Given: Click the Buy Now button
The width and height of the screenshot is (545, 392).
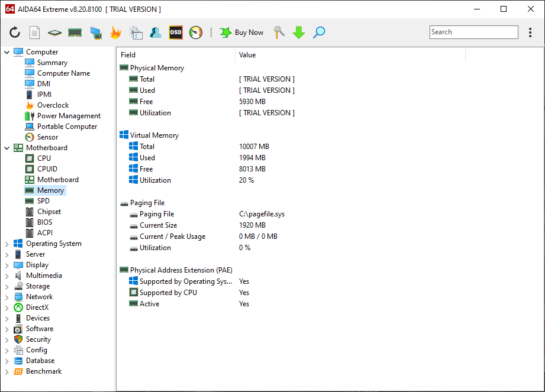Looking at the screenshot, I should pos(241,33).
